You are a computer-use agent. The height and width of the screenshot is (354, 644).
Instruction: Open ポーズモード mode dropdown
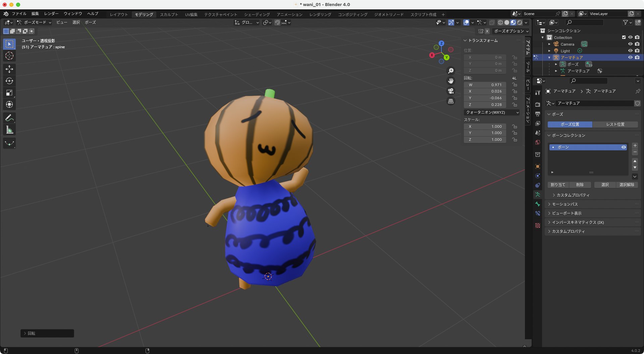(x=34, y=22)
